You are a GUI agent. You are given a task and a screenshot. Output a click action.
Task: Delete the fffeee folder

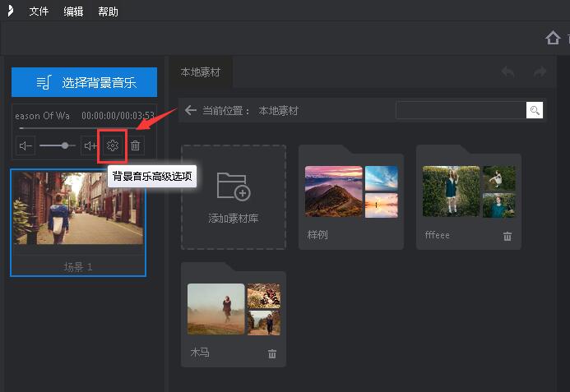[x=507, y=236]
